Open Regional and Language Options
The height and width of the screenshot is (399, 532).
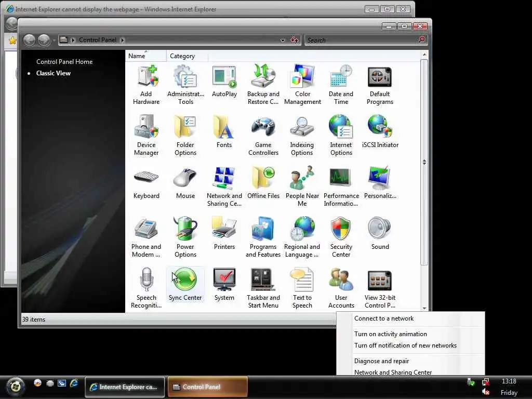tap(302, 237)
